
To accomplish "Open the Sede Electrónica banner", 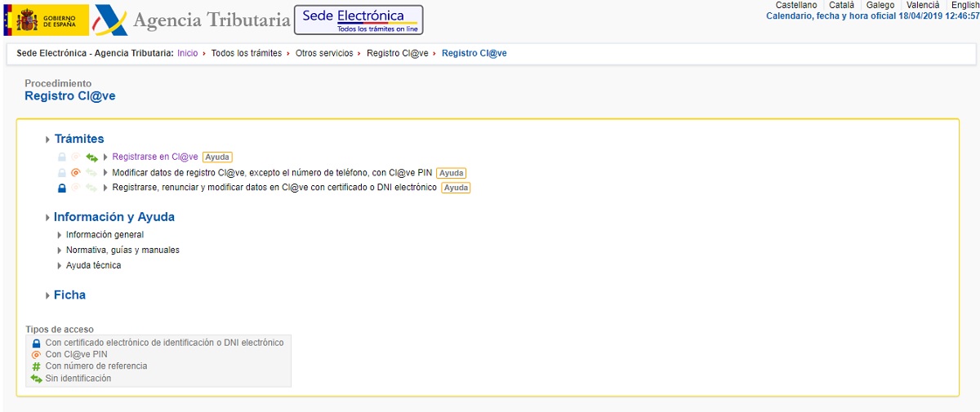I will click(358, 20).
